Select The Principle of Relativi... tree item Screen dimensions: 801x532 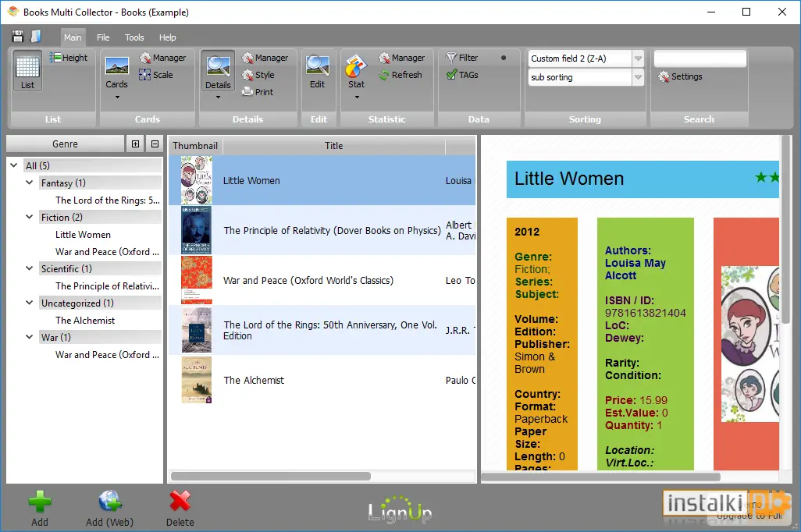107,286
